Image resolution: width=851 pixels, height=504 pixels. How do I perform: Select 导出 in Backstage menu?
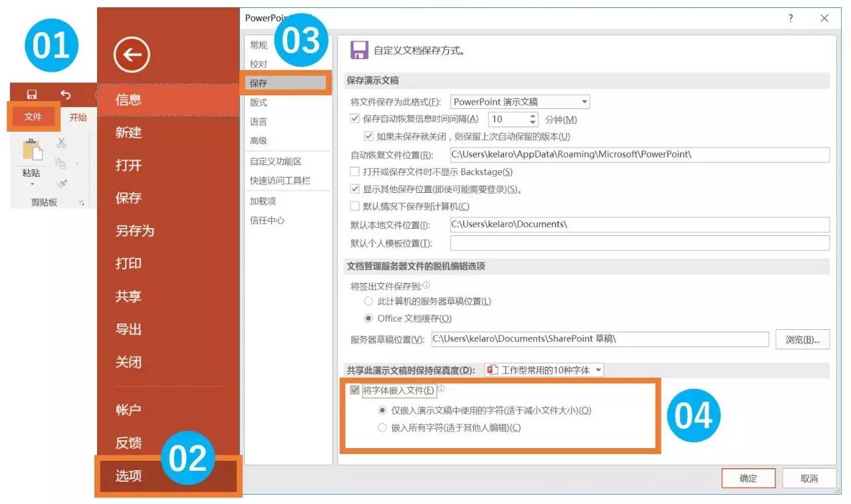[128, 329]
